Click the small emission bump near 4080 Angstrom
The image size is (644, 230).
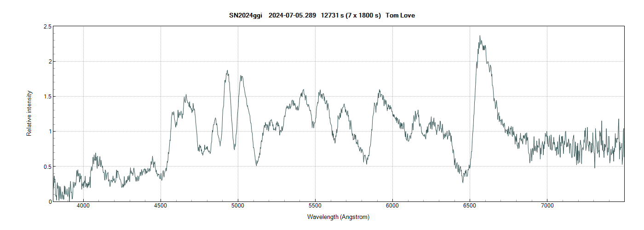pos(95,155)
